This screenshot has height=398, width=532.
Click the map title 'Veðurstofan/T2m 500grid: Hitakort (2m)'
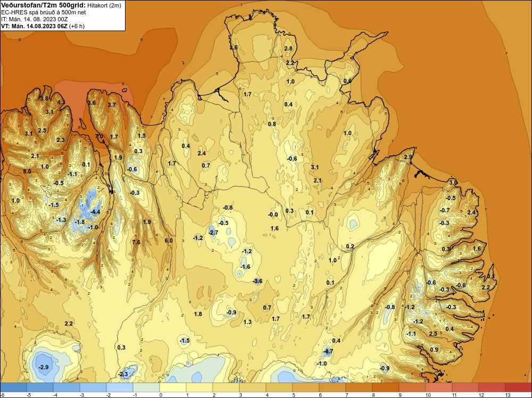tap(61, 5)
